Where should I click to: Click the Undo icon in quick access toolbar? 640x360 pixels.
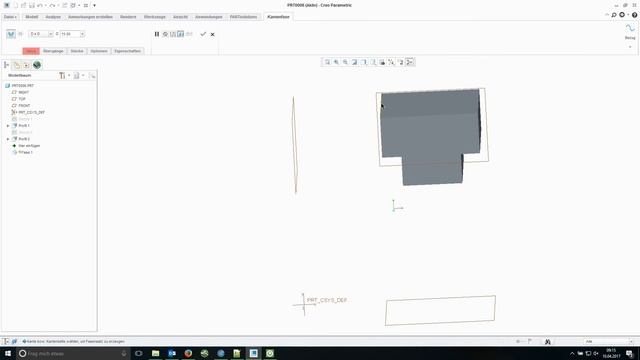[x=40, y=5]
